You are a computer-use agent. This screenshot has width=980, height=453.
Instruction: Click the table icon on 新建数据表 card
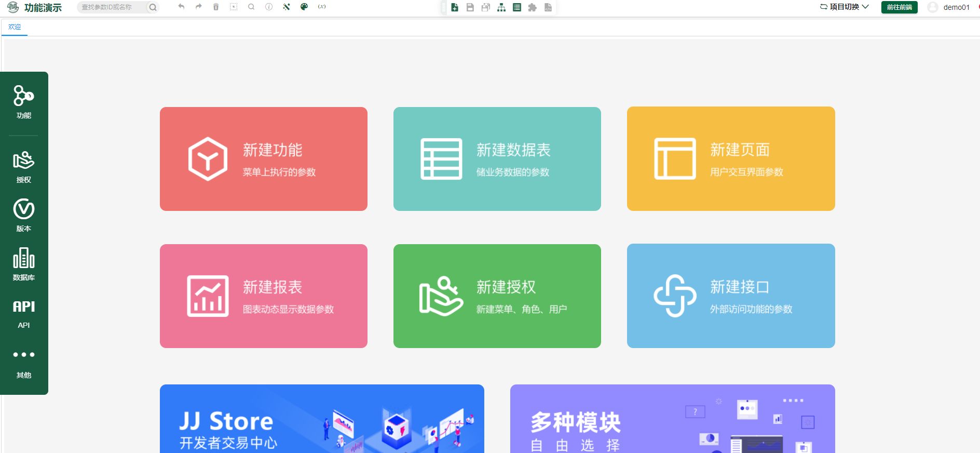click(x=441, y=159)
